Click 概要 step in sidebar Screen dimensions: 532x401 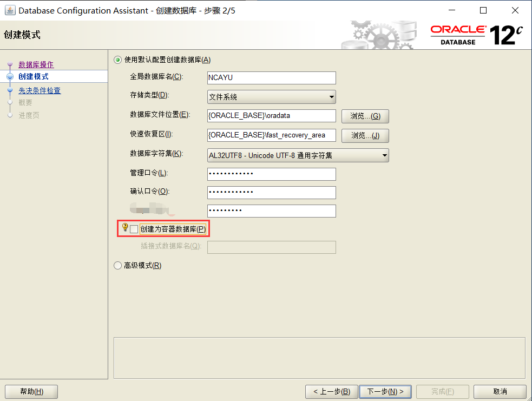(25, 102)
